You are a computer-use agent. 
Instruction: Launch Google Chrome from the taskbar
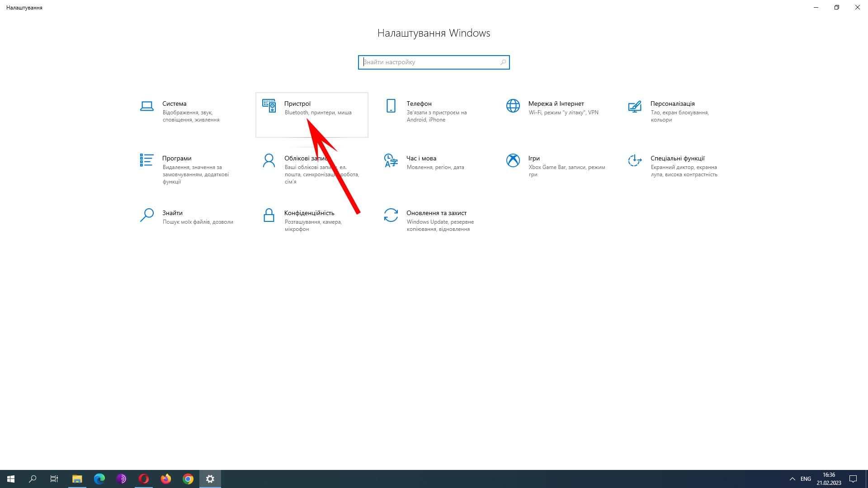(188, 479)
